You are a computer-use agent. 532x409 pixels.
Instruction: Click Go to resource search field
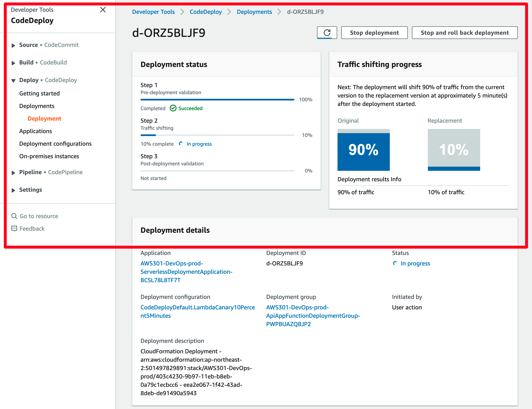[x=39, y=216]
